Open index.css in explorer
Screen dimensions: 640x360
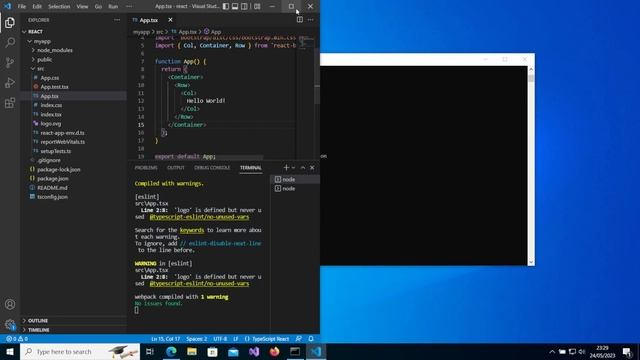click(x=73, y=105)
